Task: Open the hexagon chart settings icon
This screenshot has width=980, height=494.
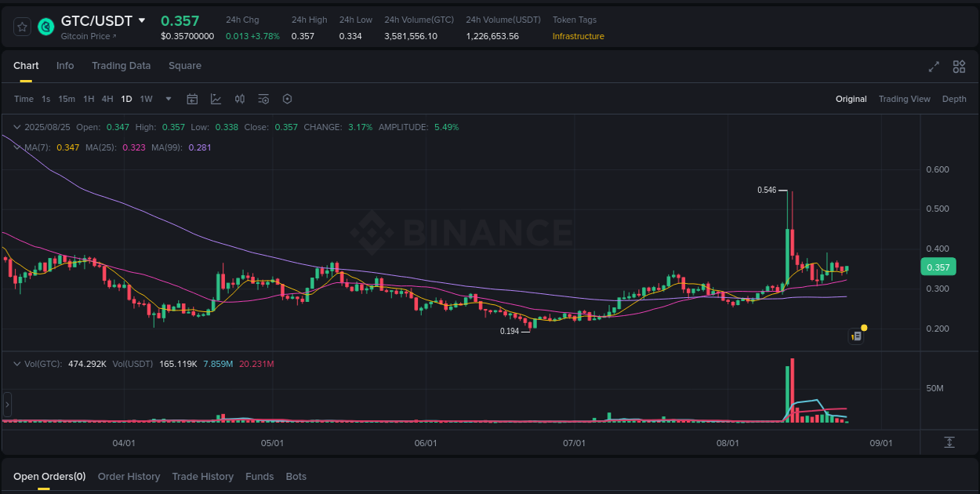Action: (x=287, y=99)
